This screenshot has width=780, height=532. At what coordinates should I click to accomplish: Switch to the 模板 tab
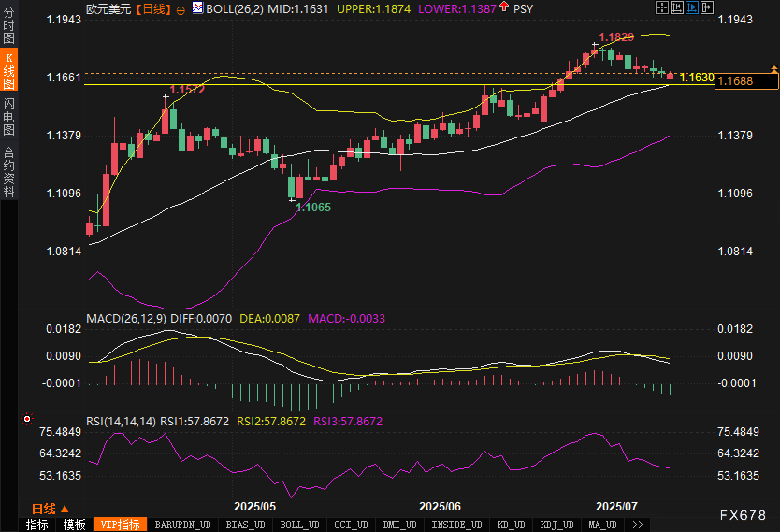(x=74, y=525)
